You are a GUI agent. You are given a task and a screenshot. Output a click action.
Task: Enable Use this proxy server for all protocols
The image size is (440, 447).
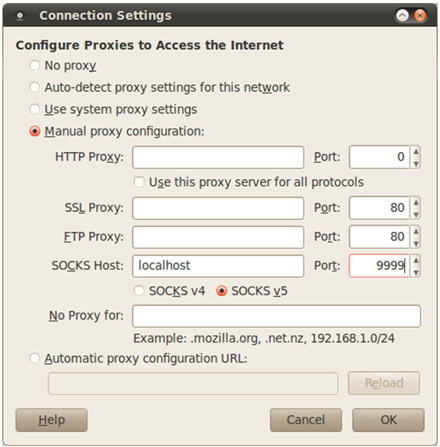[139, 182]
